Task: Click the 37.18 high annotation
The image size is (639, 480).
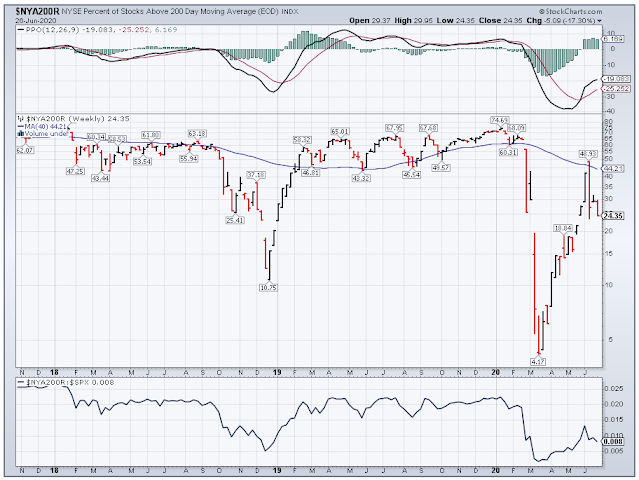Action: pos(256,175)
